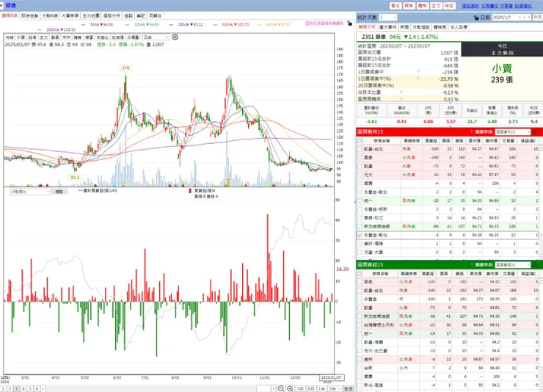
Task: Tick the 凱基-信義 checkbox in the 區間賣超15 table
Action: point(360,342)
